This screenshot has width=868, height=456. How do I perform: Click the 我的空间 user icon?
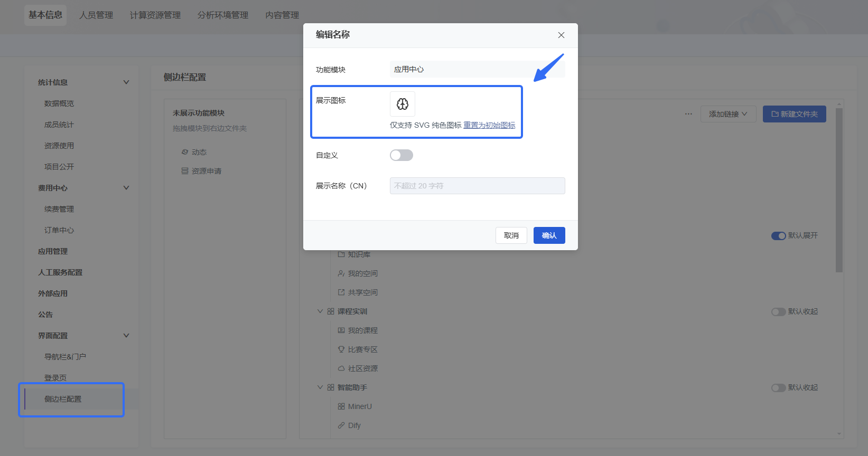coord(341,273)
